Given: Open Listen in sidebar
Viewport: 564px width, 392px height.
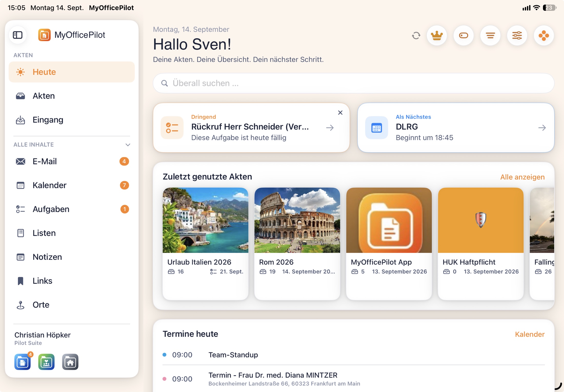Looking at the screenshot, I should tap(72, 233).
